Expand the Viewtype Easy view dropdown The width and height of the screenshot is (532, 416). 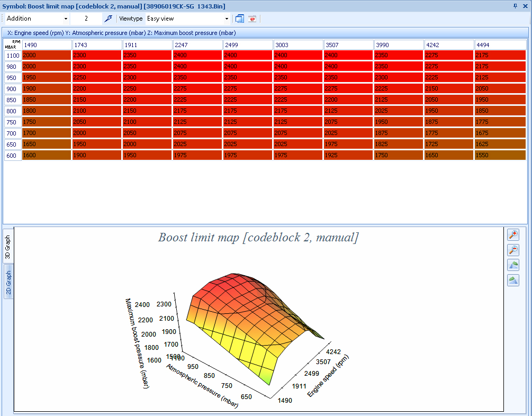click(227, 19)
